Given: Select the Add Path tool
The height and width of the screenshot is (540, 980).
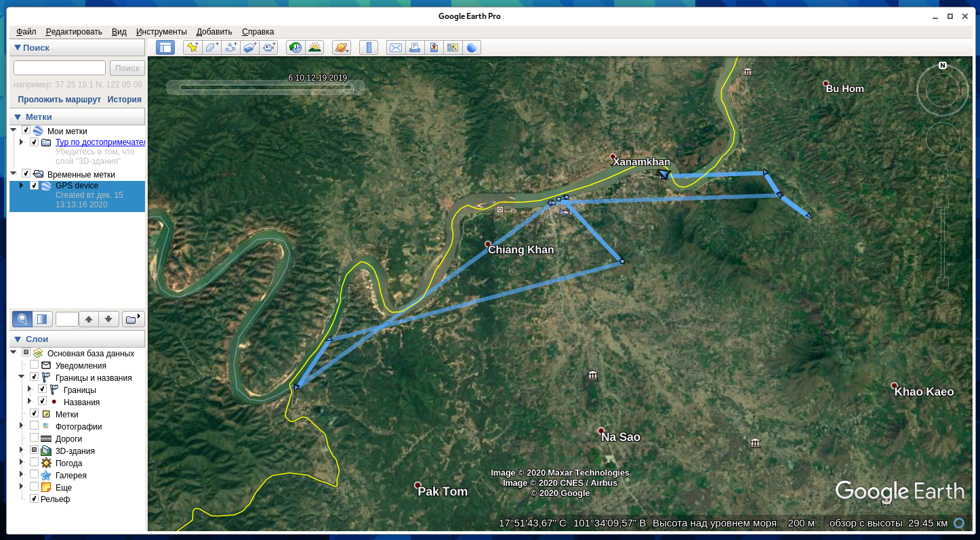Looking at the screenshot, I should [x=231, y=47].
